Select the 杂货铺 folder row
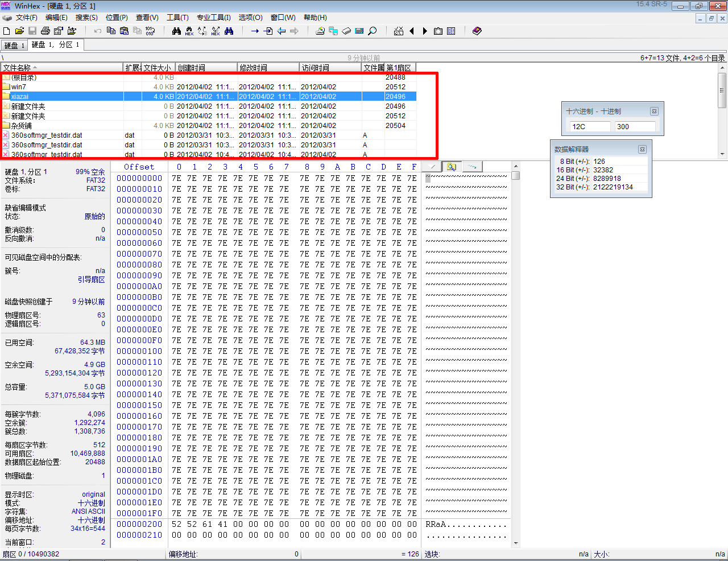The height and width of the screenshot is (561, 728). tap(209, 126)
